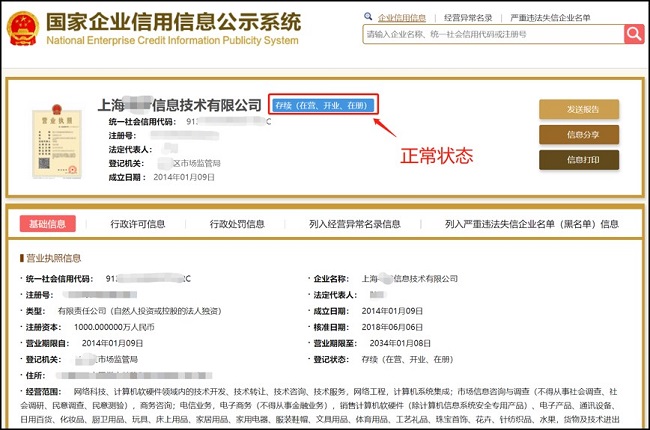Screen dimensions: 650x430
Task: Switch to 行政处罚信息 tab
Action: pyautogui.click(x=237, y=224)
